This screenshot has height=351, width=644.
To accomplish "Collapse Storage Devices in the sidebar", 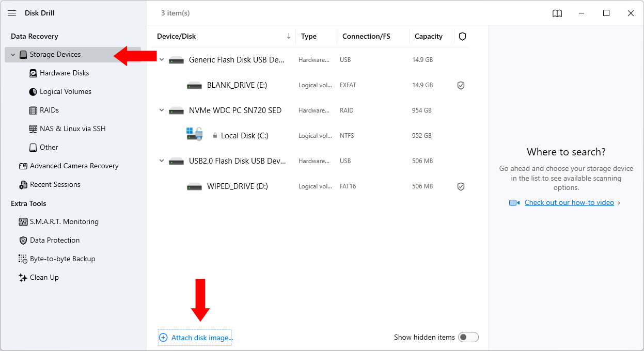I will coord(12,54).
